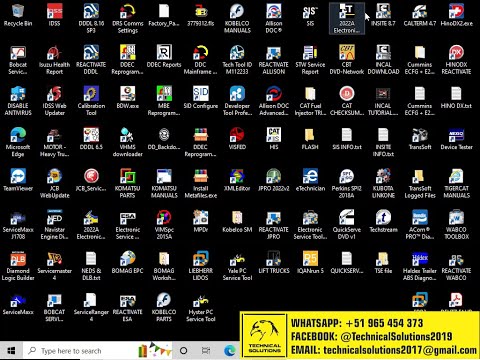
Task: Open LIEBHERR LIDOS shortcut
Action: (x=201, y=266)
